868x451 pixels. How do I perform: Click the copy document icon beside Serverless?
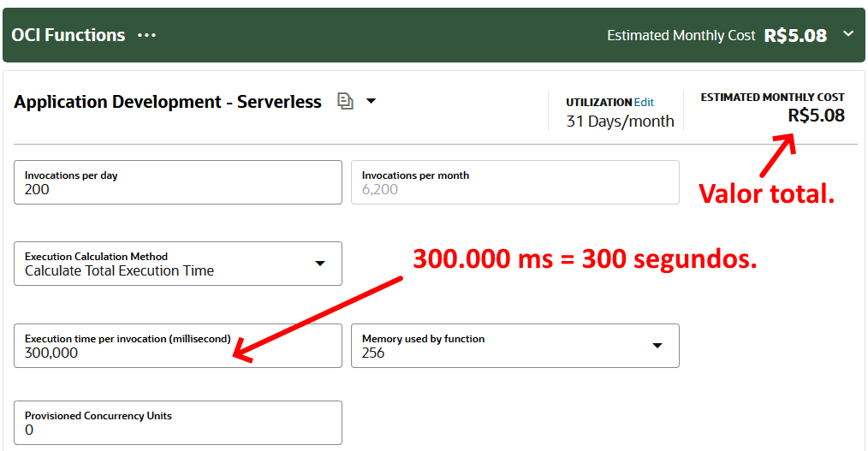(345, 101)
